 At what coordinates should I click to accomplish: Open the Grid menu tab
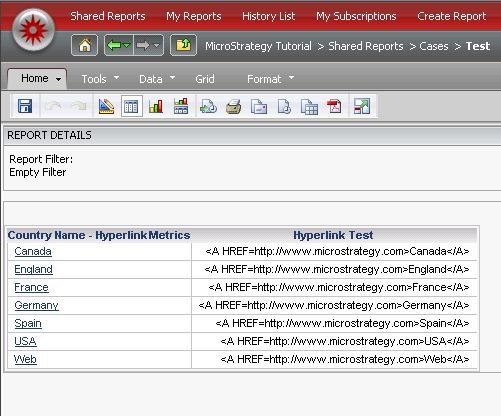[x=205, y=79]
